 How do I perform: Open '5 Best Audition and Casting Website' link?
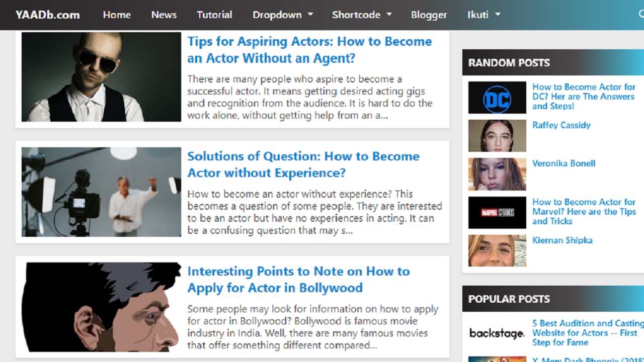(588, 333)
